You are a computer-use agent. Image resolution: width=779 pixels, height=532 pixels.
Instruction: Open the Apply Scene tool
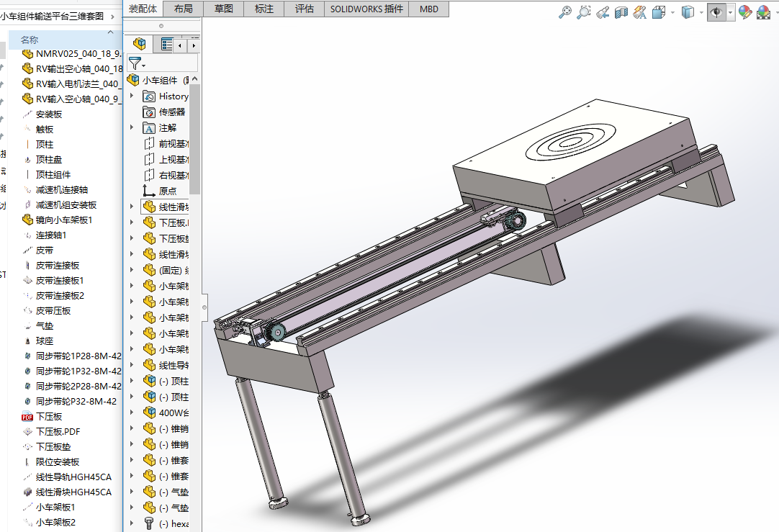pos(763,12)
